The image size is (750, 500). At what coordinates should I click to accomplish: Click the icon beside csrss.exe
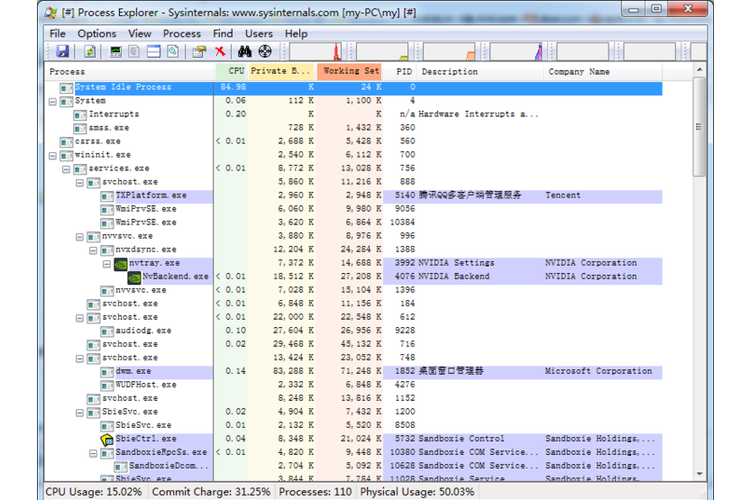tap(66, 142)
